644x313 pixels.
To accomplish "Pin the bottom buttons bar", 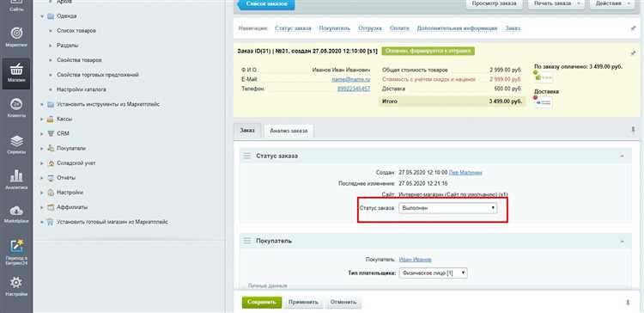I will (x=628, y=303).
